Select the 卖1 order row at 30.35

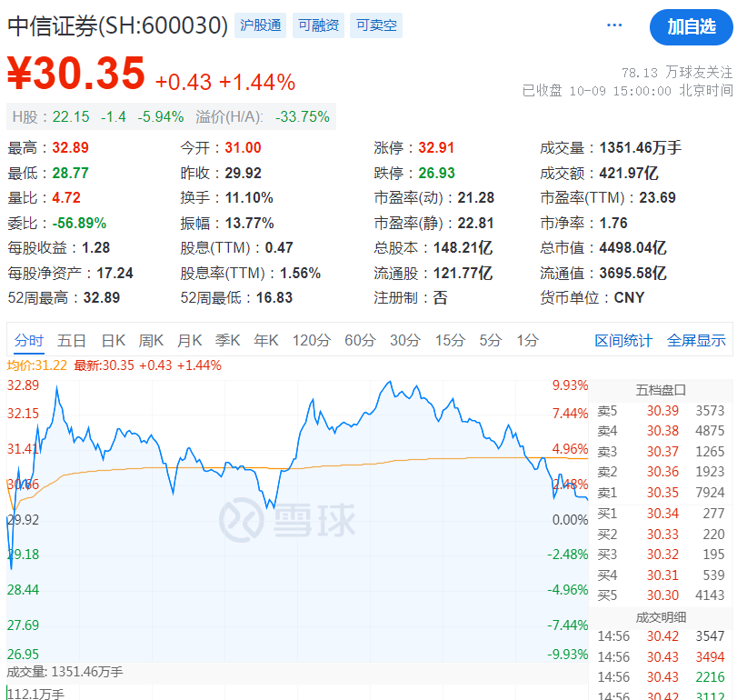tap(661, 493)
